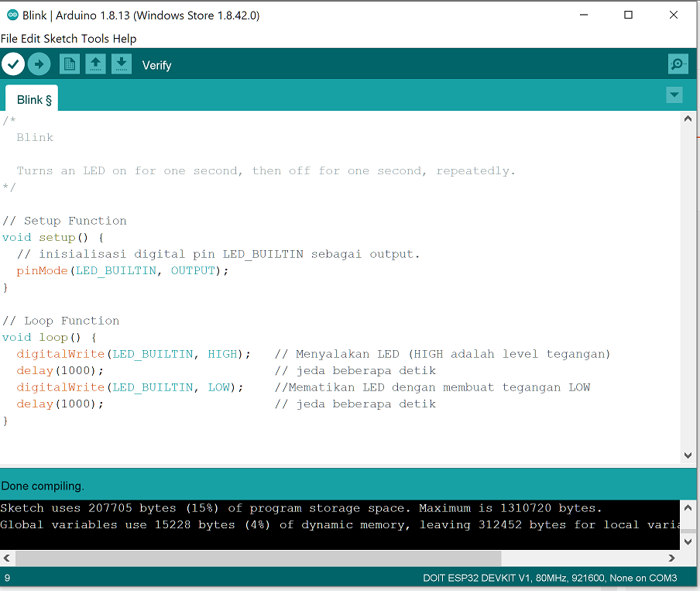Click the console horizontal scrollbar thumb
700x591 pixels.
click(x=259, y=558)
